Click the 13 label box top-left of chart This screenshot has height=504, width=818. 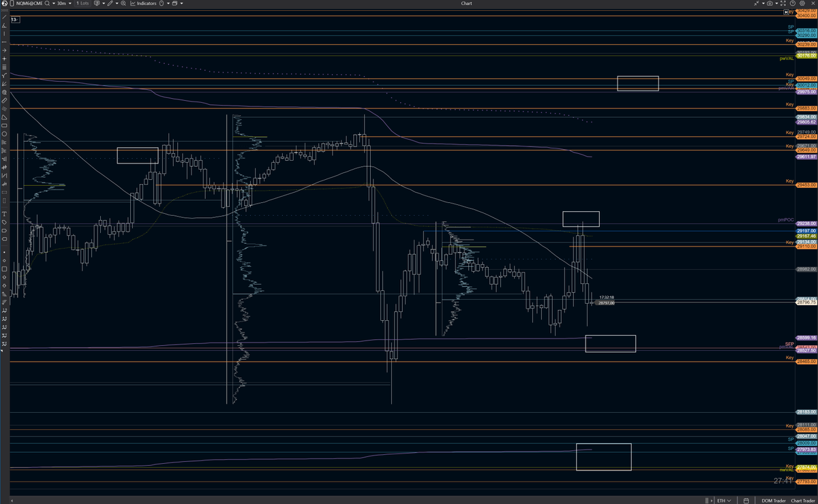[15, 20]
